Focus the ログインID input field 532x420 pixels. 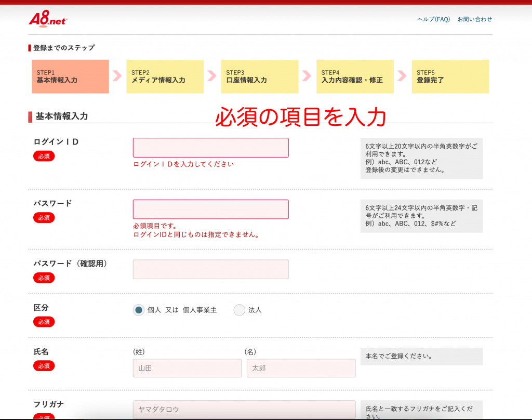(210, 148)
